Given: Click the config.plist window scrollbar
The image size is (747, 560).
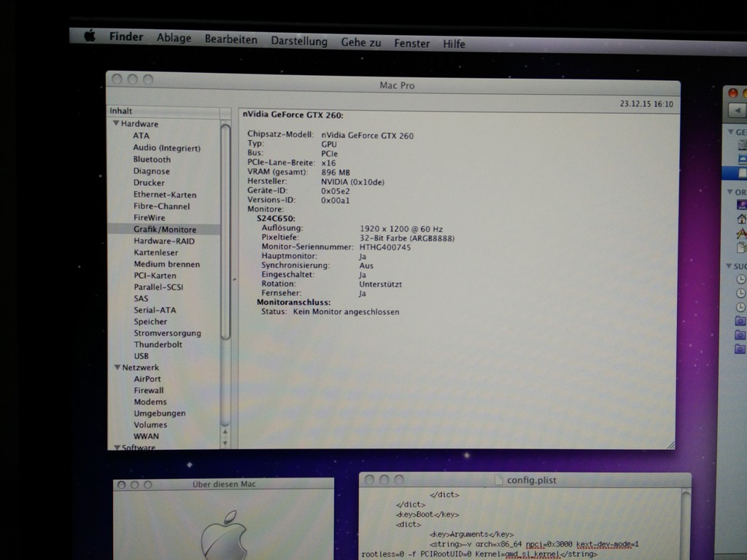Looking at the screenshot, I should point(686,524).
